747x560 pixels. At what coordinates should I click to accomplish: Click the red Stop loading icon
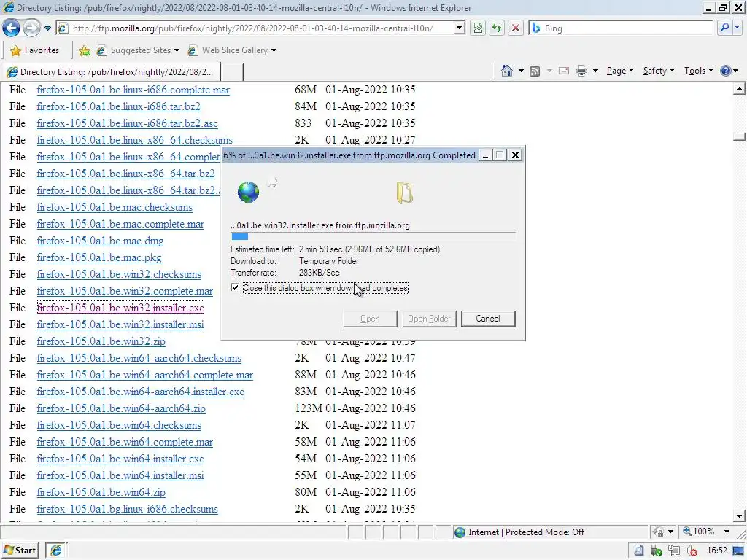tap(516, 28)
